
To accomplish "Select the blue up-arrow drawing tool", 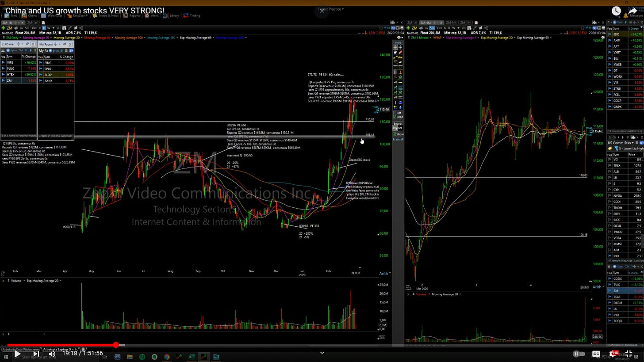I will point(400,107).
